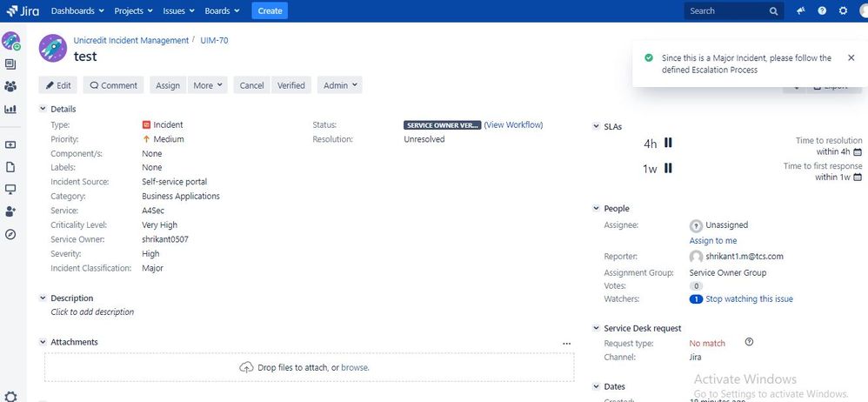
Task: Open the help question mark icon
Action: tap(822, 10)
